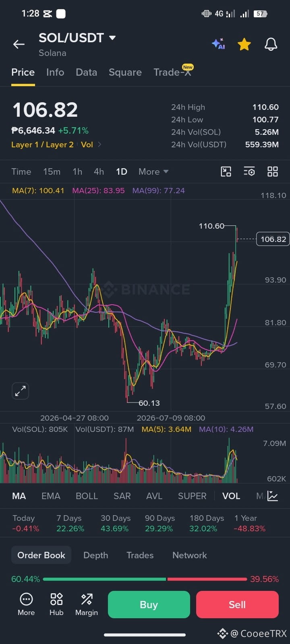The width and height of the screenshot is (290, 644).
Task: Tap the fullscreen expand chart icon
Action: pos(20,391)
